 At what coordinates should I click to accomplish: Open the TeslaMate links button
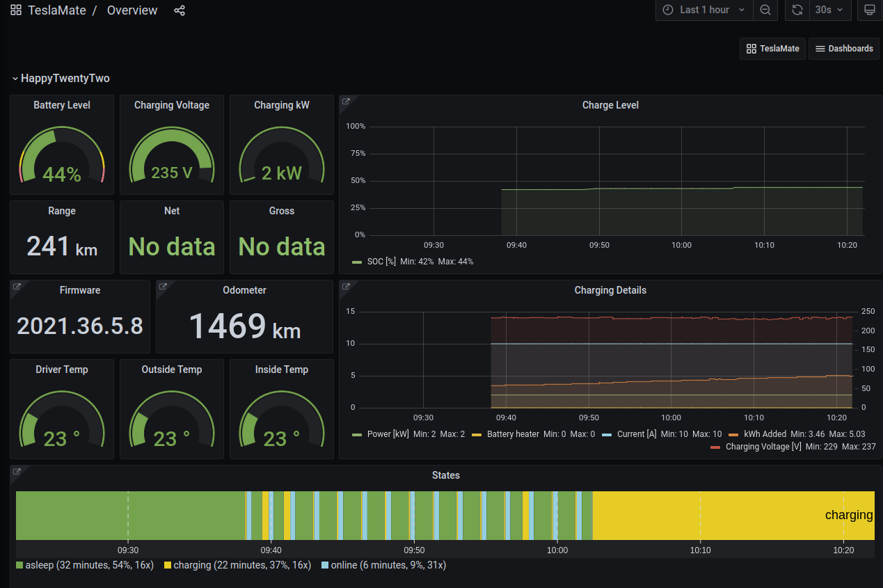pyautogui.click(x=772, y=49)
